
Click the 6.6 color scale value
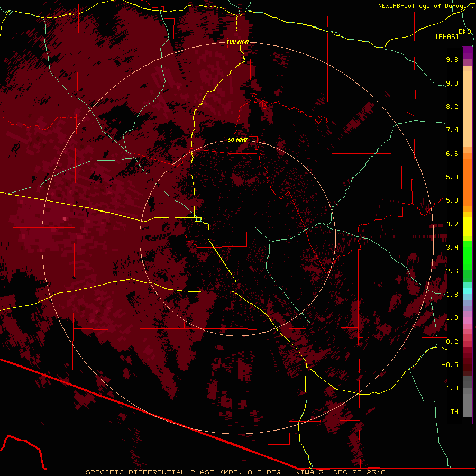click(x=452, y=153)
